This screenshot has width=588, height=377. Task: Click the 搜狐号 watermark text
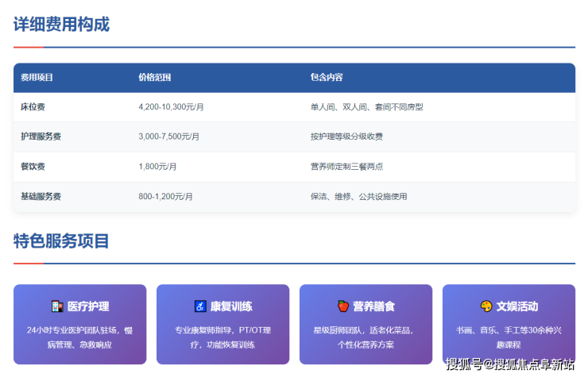tap(463, 364)
